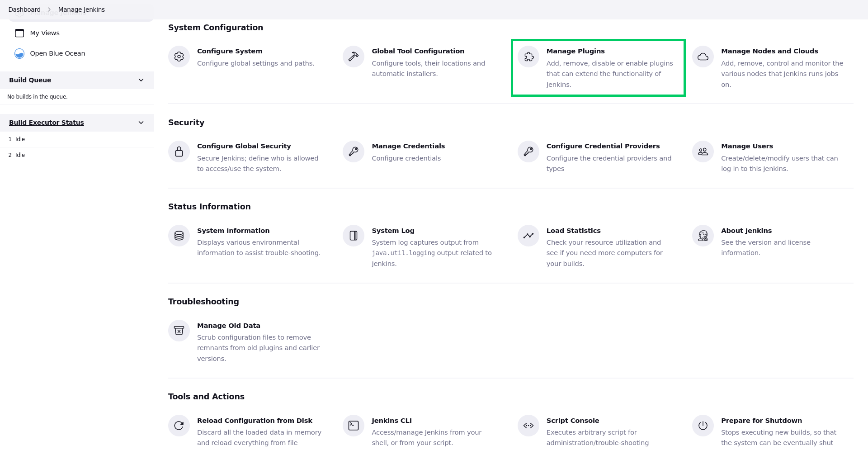Open Global Tool Configuration hammer icon
Screen dimensions: 868x450
tap(354, 57)
